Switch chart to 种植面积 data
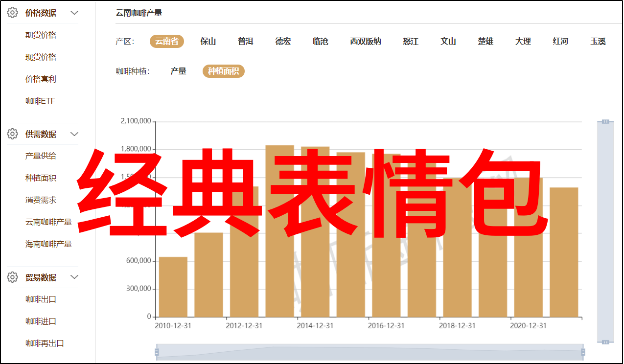 click(x=224, y=71)
